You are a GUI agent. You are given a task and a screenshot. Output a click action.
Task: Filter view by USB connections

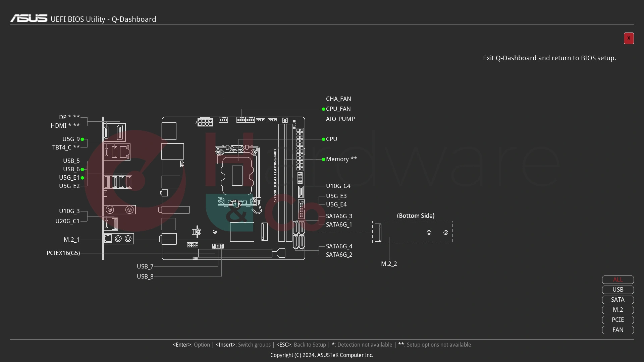(x=618, y=290)
